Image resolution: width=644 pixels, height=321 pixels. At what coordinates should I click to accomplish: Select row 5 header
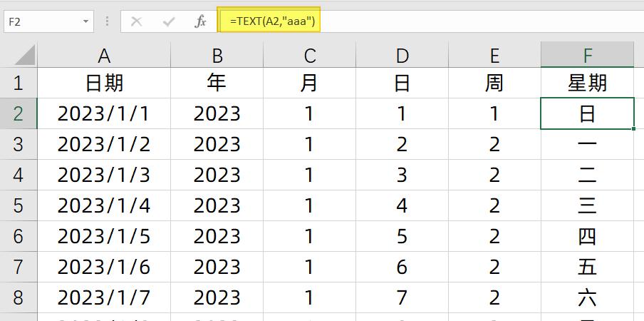click(x=19, y=205)
